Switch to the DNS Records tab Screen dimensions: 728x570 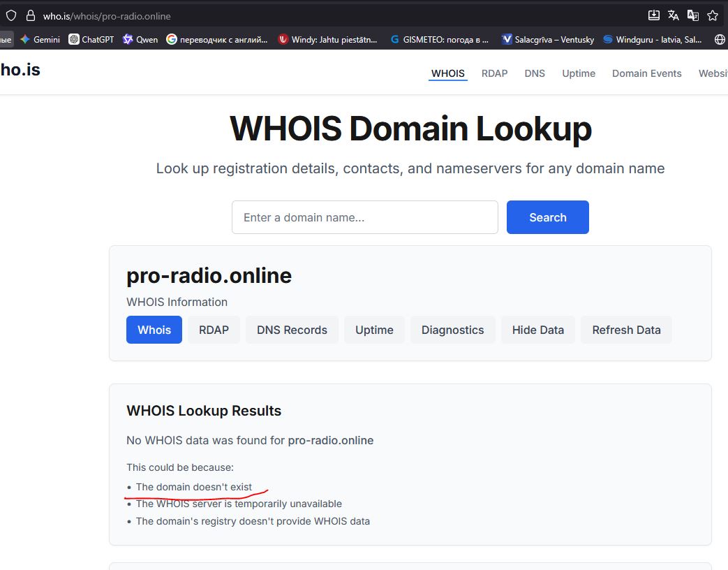click(292, 330)
